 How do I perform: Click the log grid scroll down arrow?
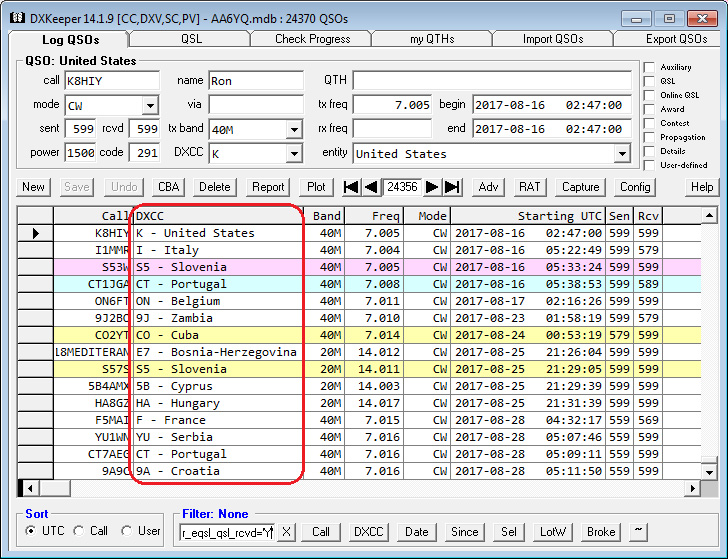click(x=709, y=473)
